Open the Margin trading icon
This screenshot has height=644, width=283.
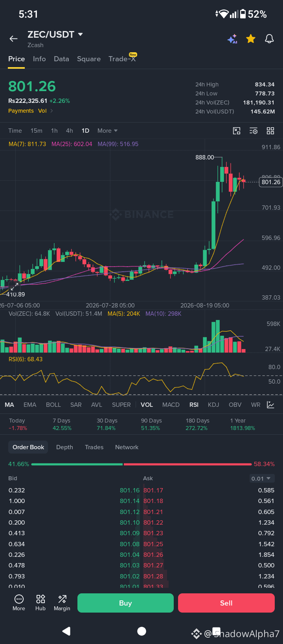pos(62,603)
